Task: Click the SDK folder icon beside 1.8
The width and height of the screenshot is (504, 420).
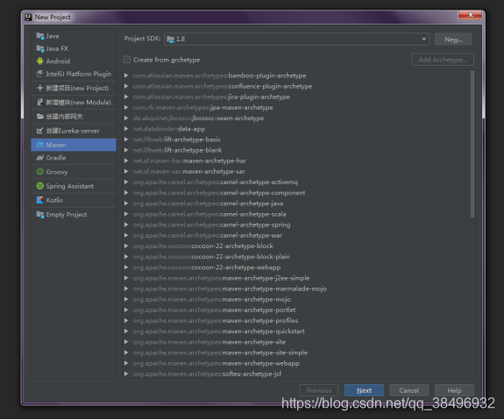Action: point(171,39)
